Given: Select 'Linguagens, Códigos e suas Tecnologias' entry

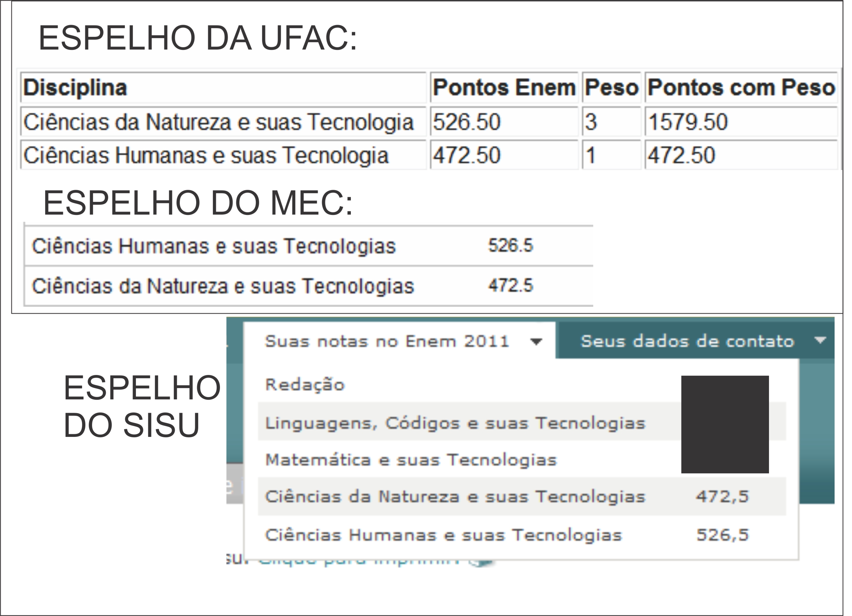Looking at the screenshot, I should (455, 423).
